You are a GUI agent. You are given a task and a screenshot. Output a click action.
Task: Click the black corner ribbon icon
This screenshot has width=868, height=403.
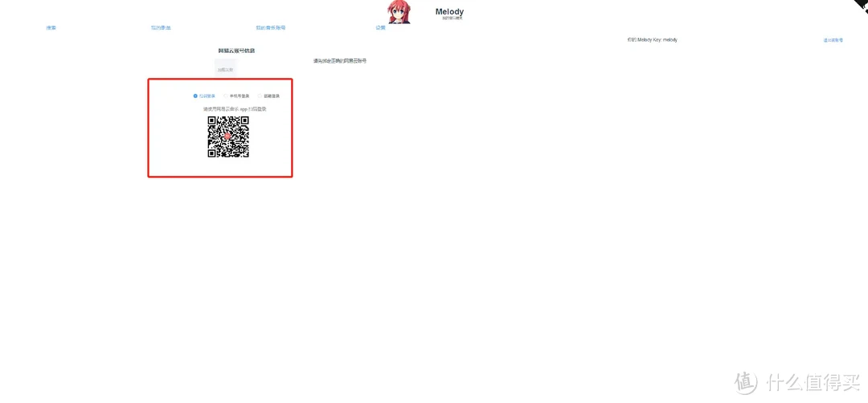click(x=862, y=5)
